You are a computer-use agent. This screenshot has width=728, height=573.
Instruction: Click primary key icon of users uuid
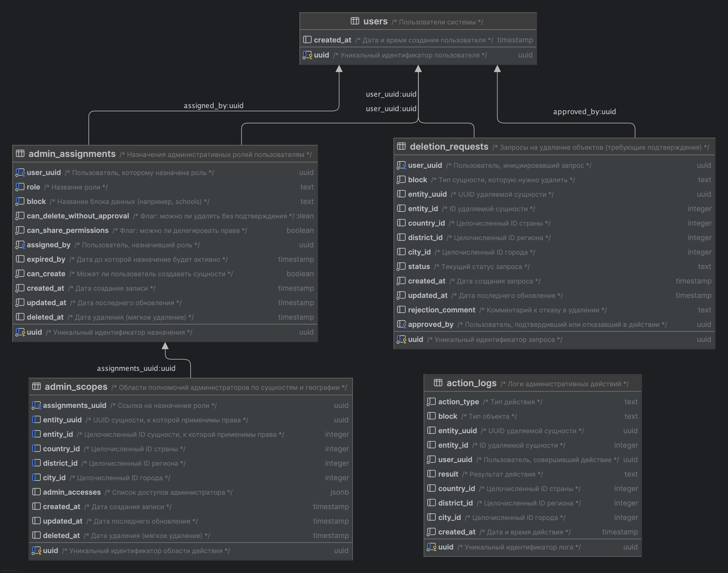[307, 55]
